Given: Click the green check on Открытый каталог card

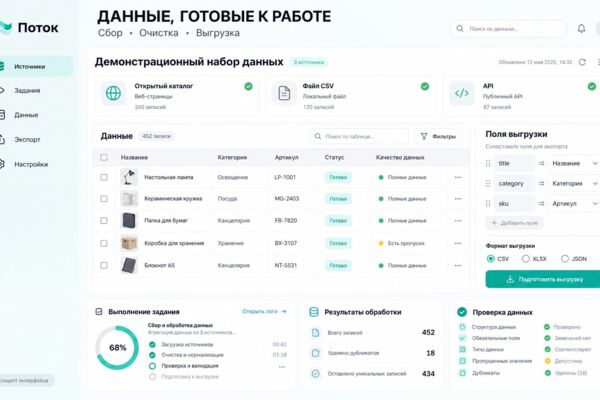Looking at the screenshot, I should (248, 87).
